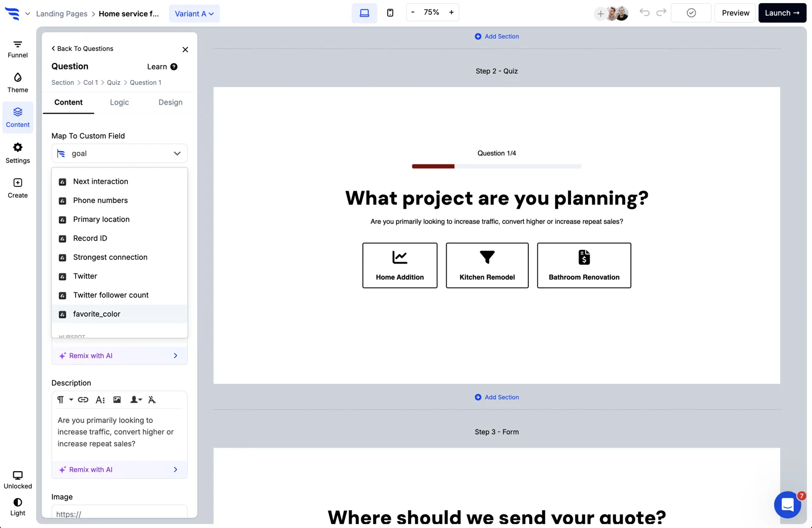Click the Preview button
812x528 pixels.
[735, 13]
